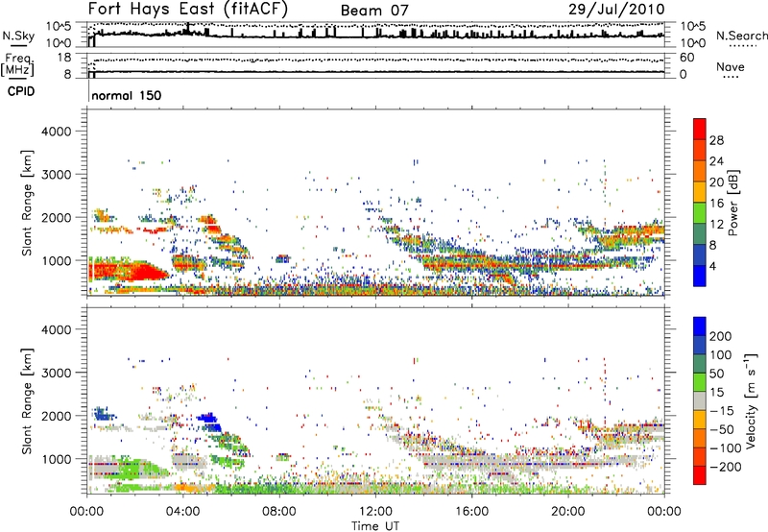Click the 15 label on velocity colorbar
This screenshot has height=532, width=768.
coord(716,393)
